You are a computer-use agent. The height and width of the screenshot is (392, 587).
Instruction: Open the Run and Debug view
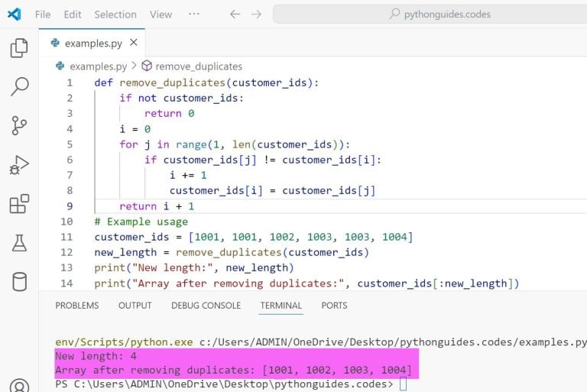point(19,165)
